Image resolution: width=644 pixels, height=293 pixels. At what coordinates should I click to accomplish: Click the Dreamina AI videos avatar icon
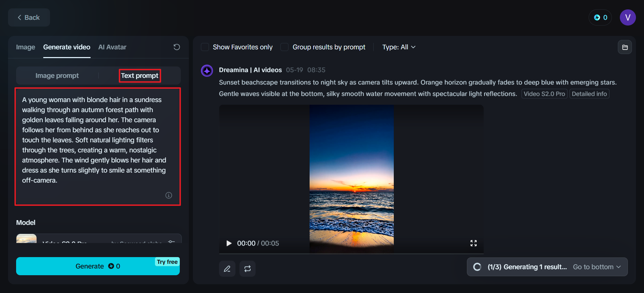point(207,71)
